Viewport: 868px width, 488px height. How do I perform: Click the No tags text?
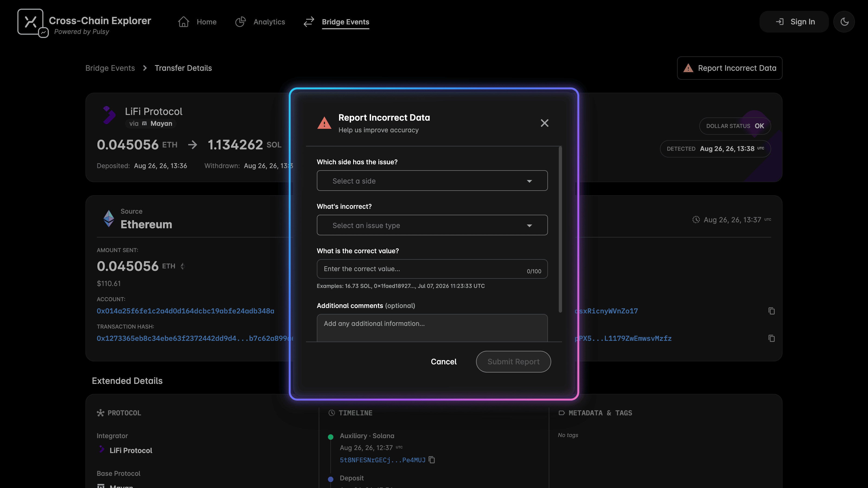click(568, 435)
